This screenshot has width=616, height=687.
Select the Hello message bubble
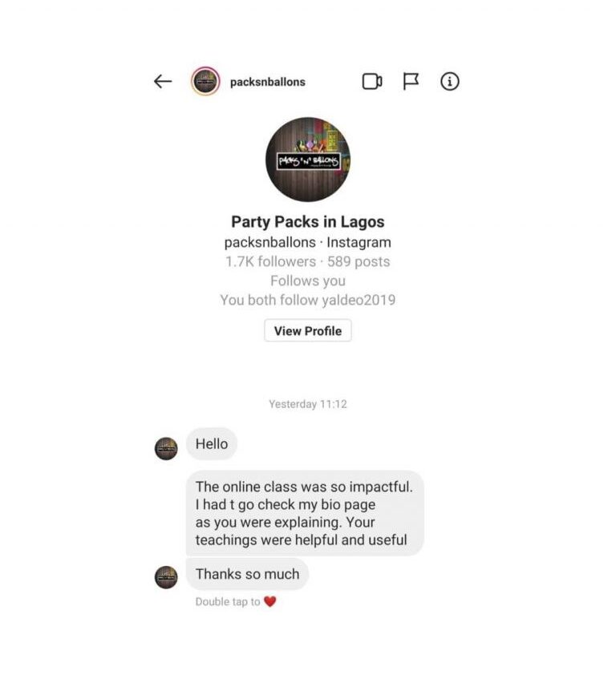click(212, 444)
